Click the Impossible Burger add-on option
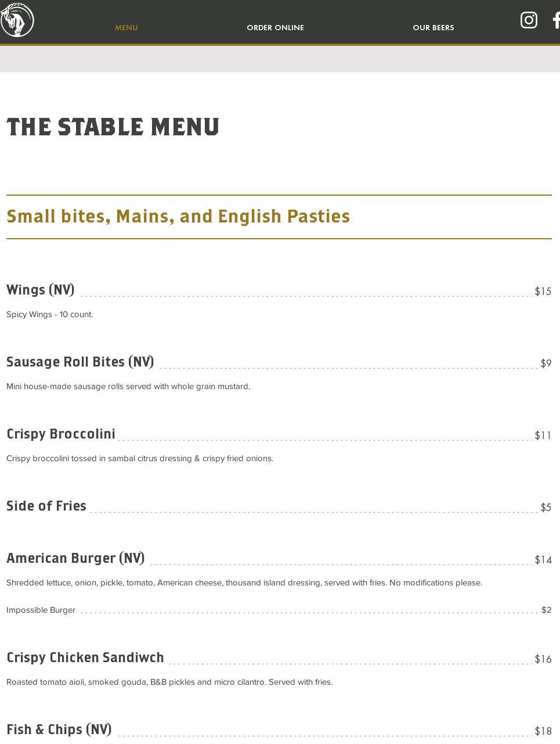Viewport: 560px width, 744px height. click(x=41, y=610)
